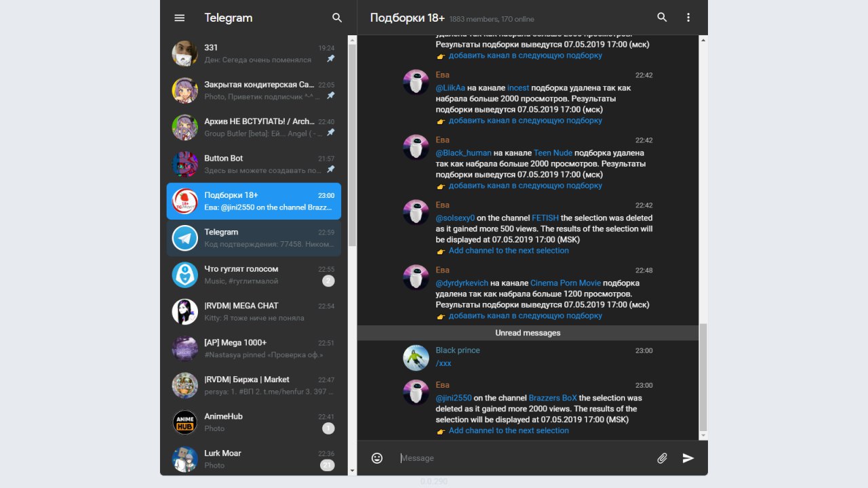The height and width of the screenshot is (488, 868).
Task: Click the attach file paperclip icon
Action: pos(663,458)
